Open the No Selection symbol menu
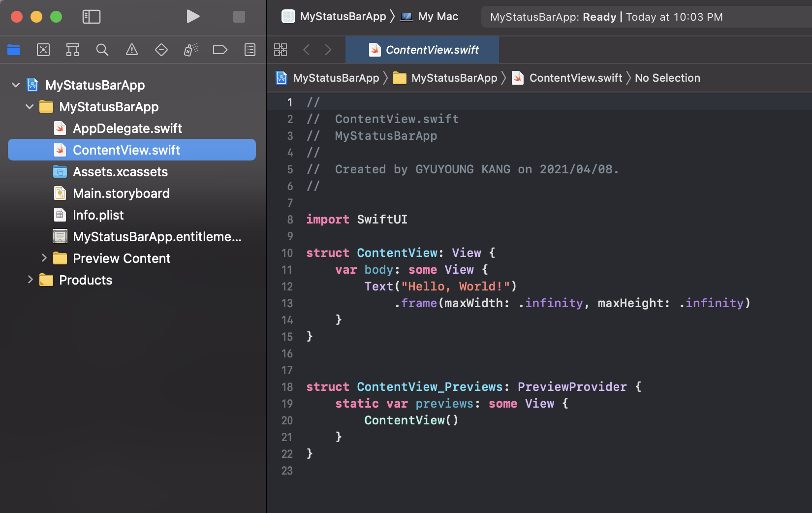 tap(667, 78)
